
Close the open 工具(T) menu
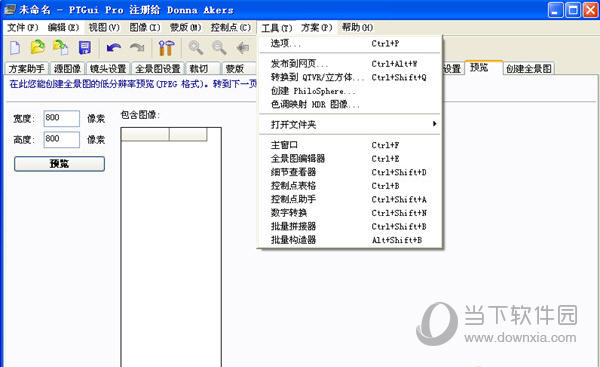click(x=276, y=28)
